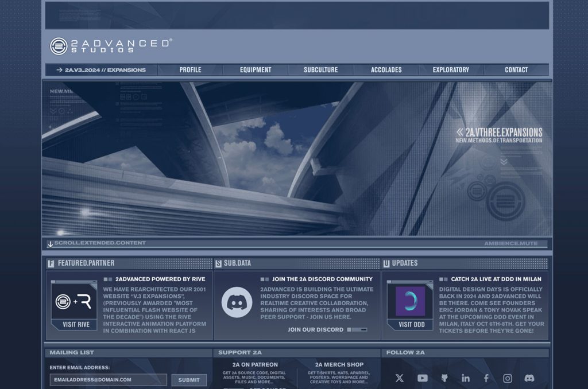This screenshot has height=389, width=588.
Task: Open the YouTube channel icon in footer
Action: (422, 378)
